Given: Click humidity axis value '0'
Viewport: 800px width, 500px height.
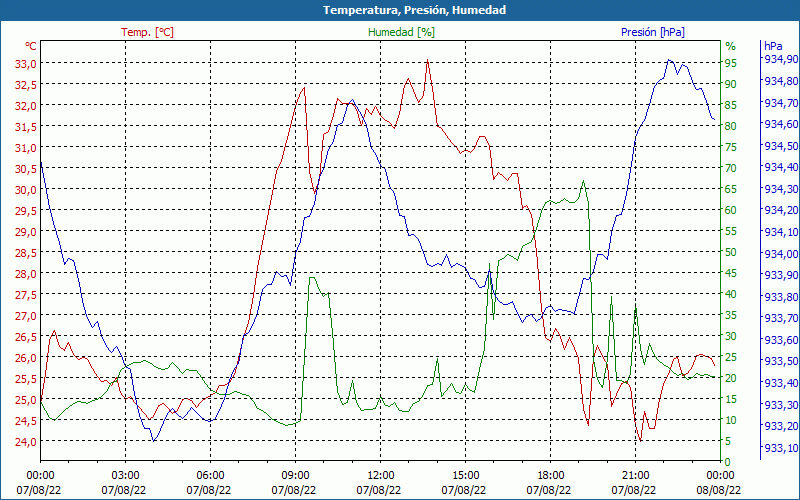Looking at the screenshot, I should (728, 462).
